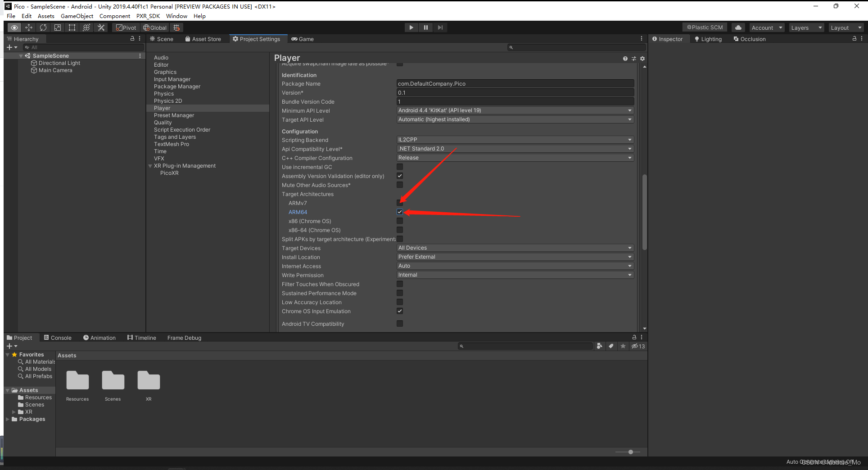Edit Bundle Version Code field

coord(515,102)
